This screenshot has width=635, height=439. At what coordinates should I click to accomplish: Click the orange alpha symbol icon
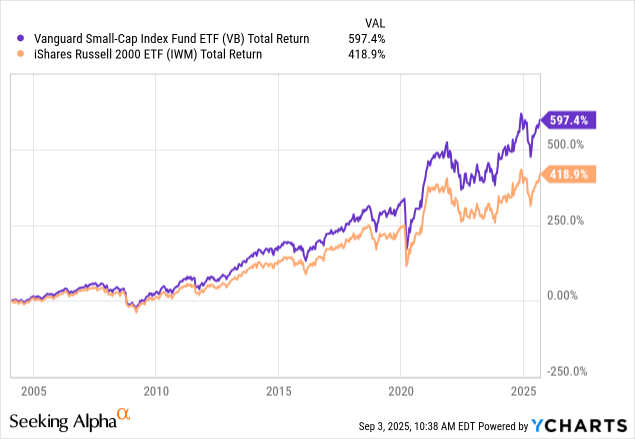(124, 413)
